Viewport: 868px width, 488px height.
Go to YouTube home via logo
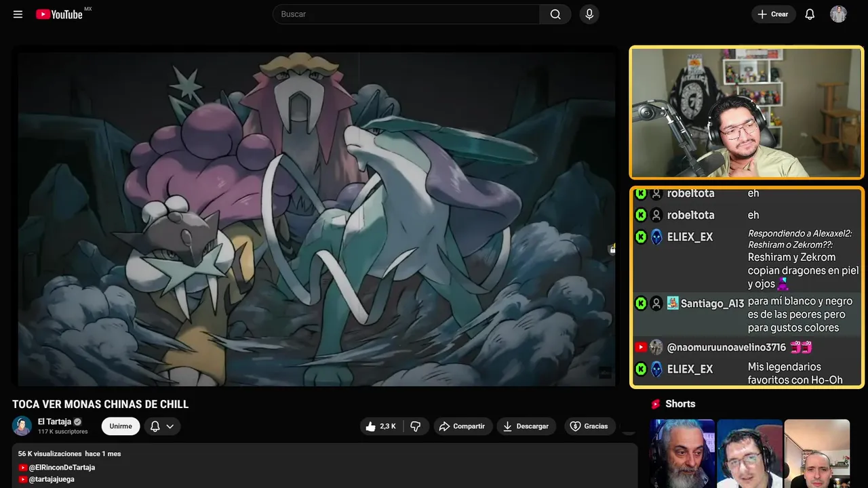tap(60, 14)
